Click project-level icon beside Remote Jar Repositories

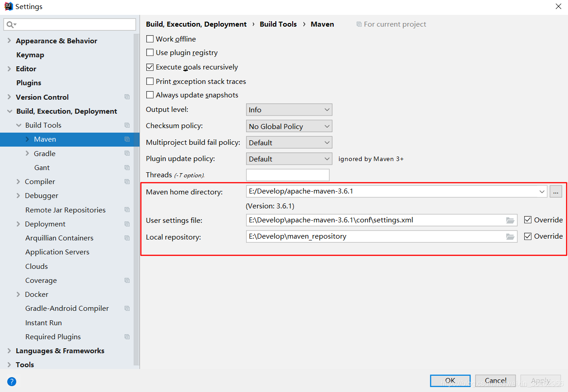(127, 210)
